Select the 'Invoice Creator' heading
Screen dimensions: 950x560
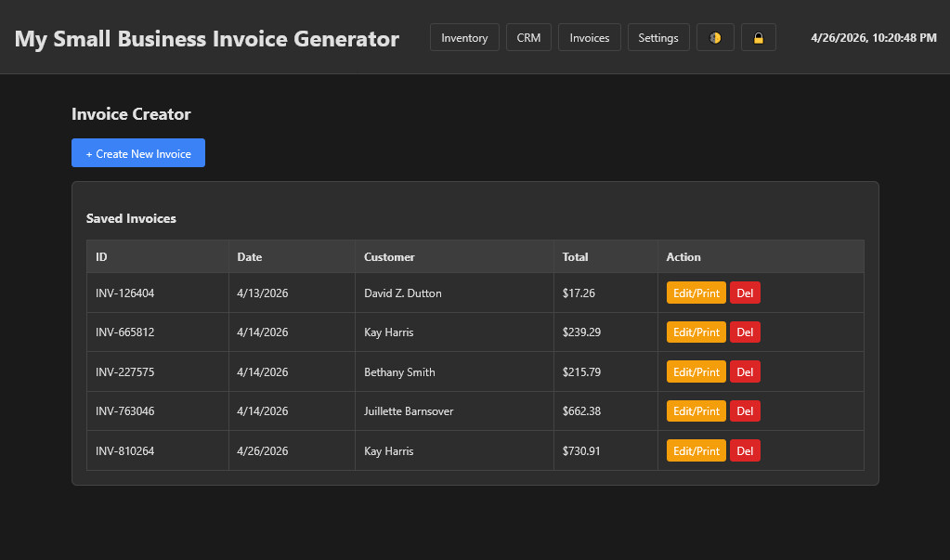[131, 114]
